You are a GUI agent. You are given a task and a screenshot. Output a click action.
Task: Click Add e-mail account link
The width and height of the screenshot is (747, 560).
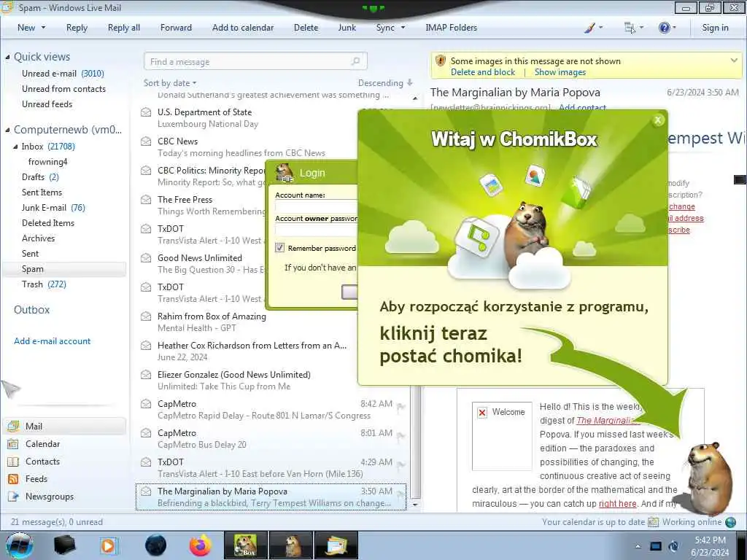tap(52, 341)
